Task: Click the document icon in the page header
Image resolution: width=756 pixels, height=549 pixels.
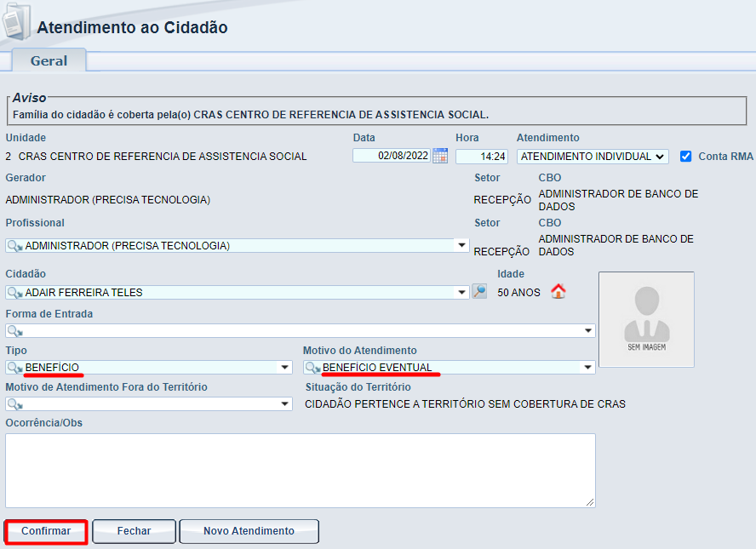Action: pos(19,23)
